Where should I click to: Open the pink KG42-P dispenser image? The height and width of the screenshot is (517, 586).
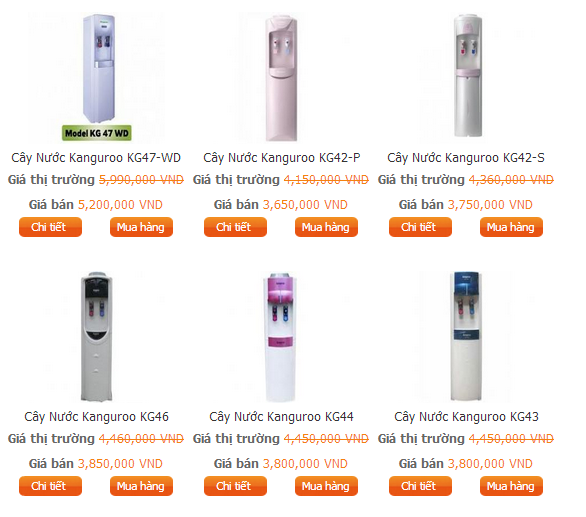point(281,77)
